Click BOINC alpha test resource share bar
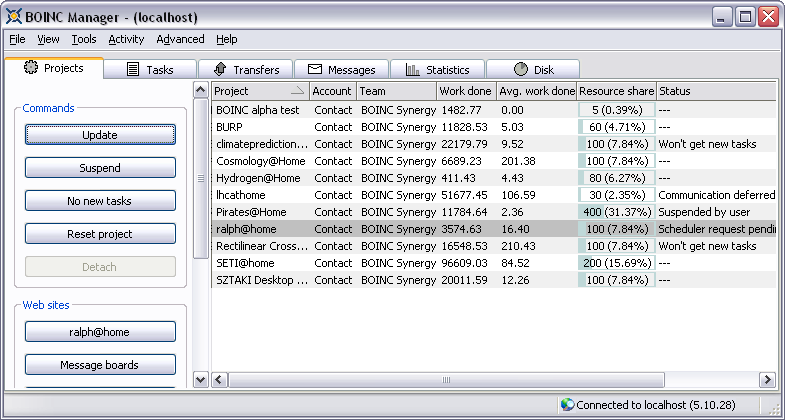The width and height of the screenshot is (785, 420). click(x=616, y=110)
